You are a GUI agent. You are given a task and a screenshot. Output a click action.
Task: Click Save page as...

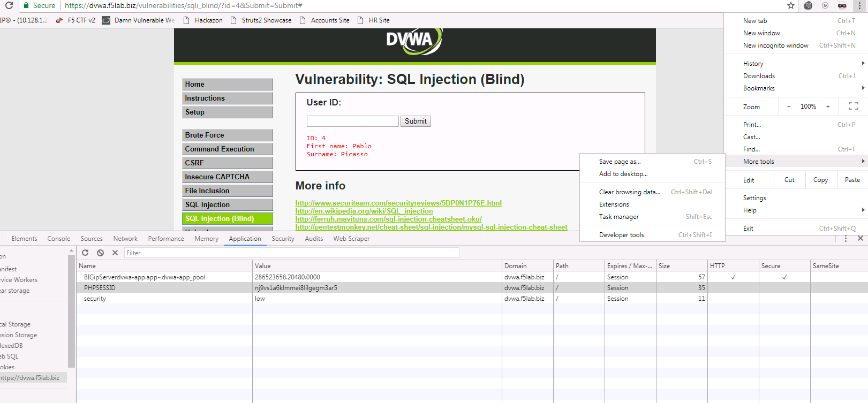tap(652, 162)
